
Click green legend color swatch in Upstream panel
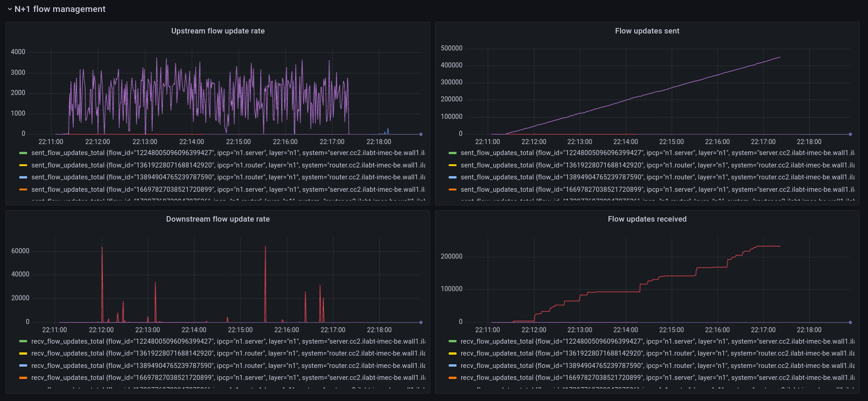23,153
